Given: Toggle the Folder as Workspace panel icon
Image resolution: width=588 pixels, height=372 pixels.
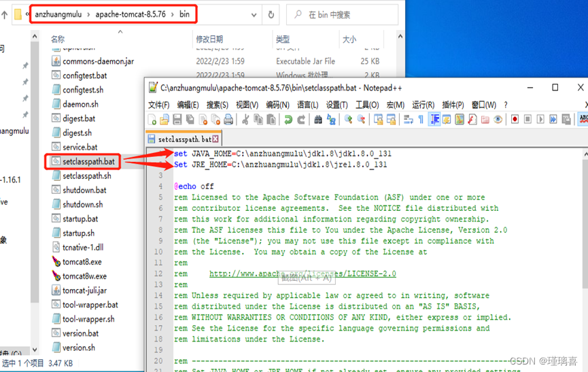Looking at the screenshot, I should [485, 120].
